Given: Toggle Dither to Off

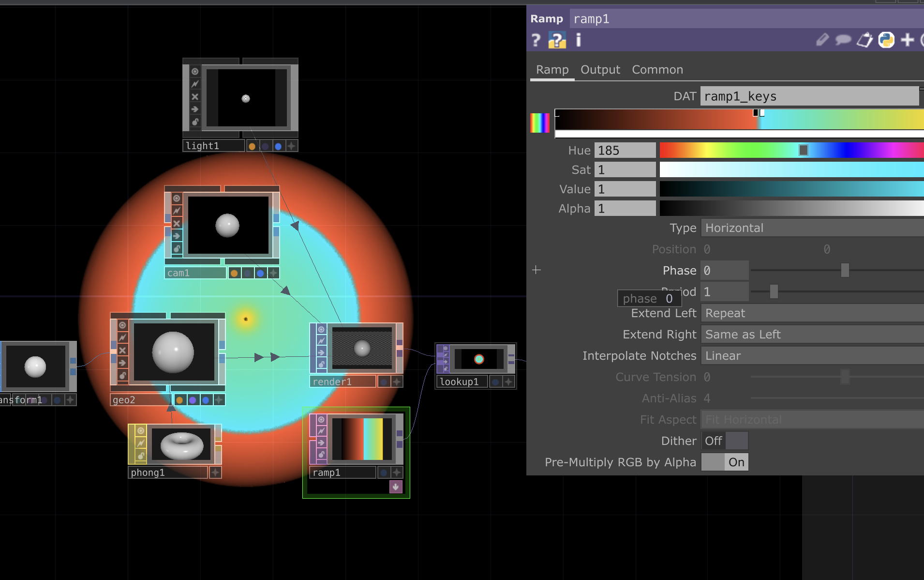Looking at the screenshot, I should pos(714,441).
